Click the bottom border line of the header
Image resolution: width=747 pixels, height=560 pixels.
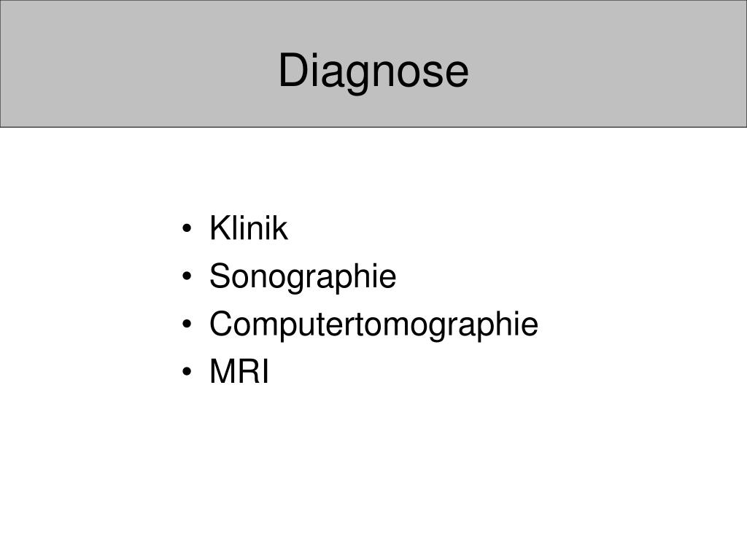[373, 127]
